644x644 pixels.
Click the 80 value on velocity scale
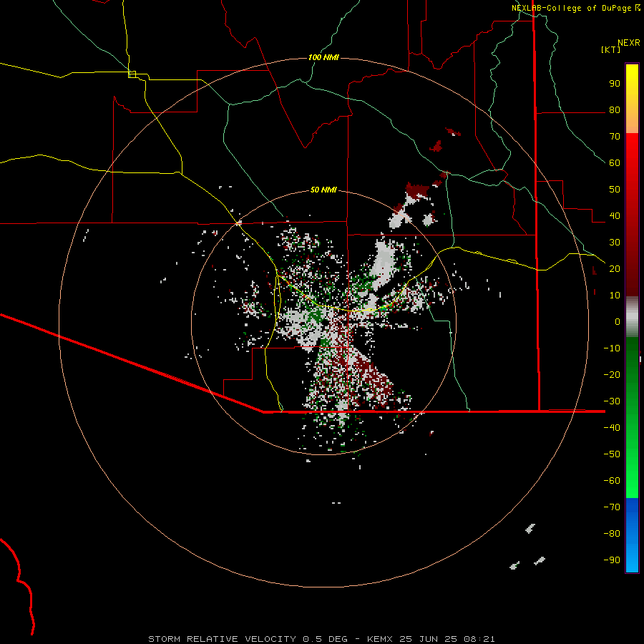[615, 109]
